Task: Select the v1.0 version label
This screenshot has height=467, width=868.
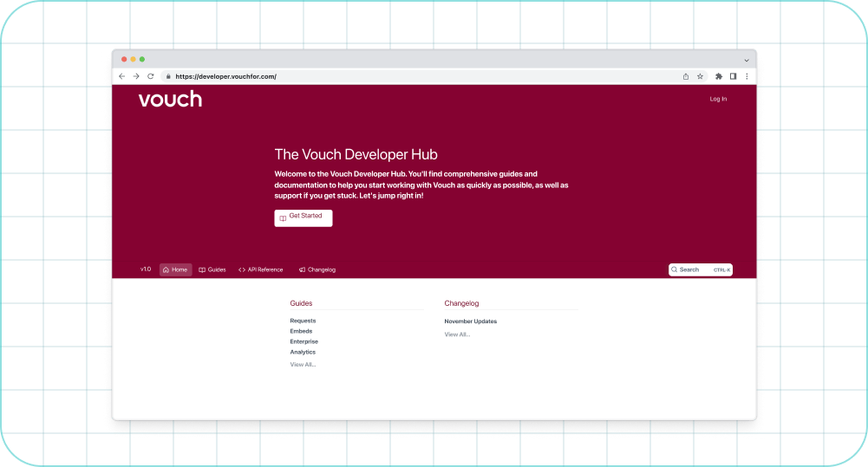Action: [x=146, y=269]
